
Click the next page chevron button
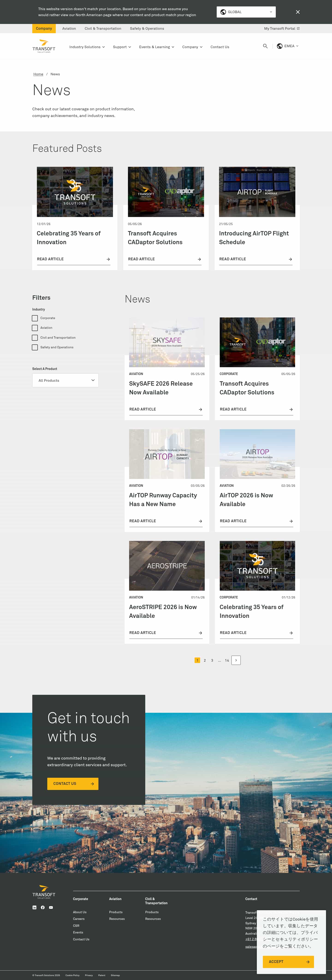coord(236,660)
